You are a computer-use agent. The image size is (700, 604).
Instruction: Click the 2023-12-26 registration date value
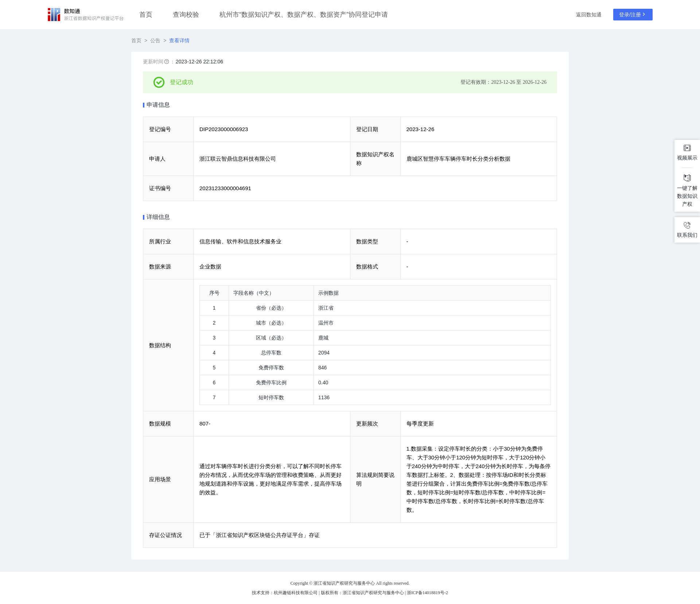(x=420, y=129)
